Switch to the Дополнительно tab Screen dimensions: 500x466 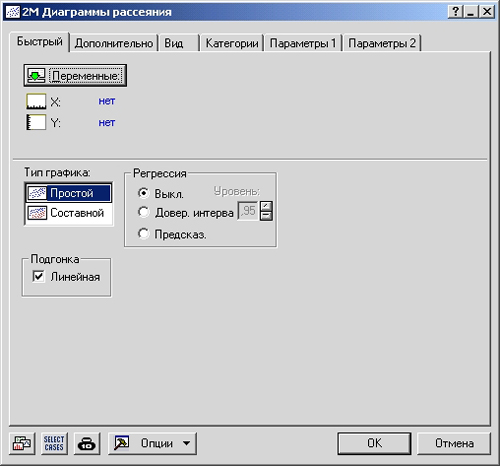pyautogui.click(x=114, y=43)
